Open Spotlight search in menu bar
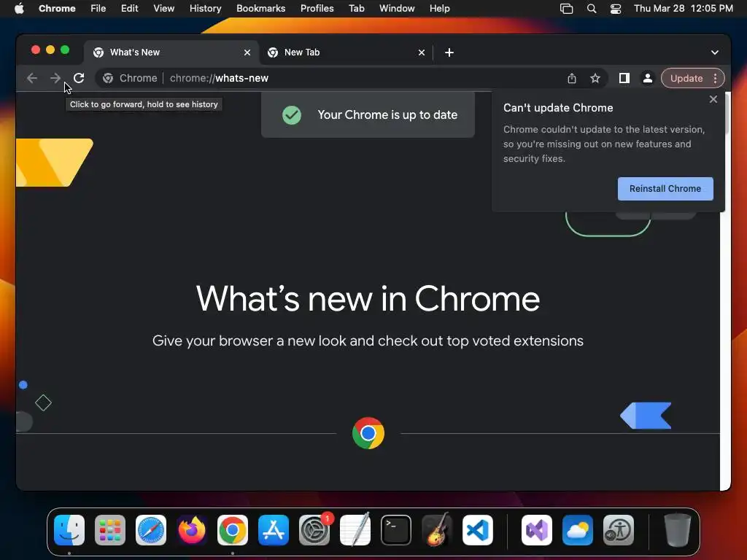This screenshot has width=747, height=560. click(591, 9)
